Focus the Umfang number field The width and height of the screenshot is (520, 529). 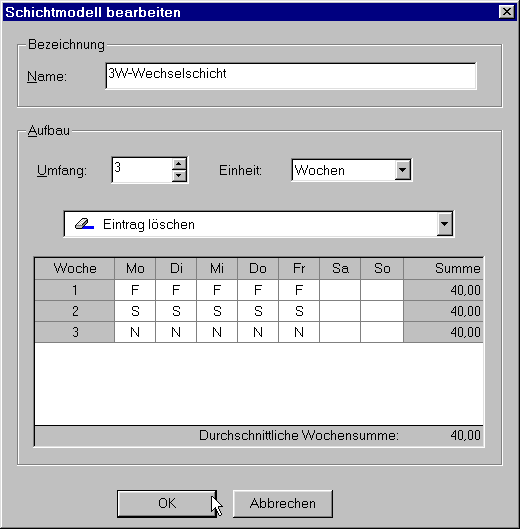pos(142,170)
